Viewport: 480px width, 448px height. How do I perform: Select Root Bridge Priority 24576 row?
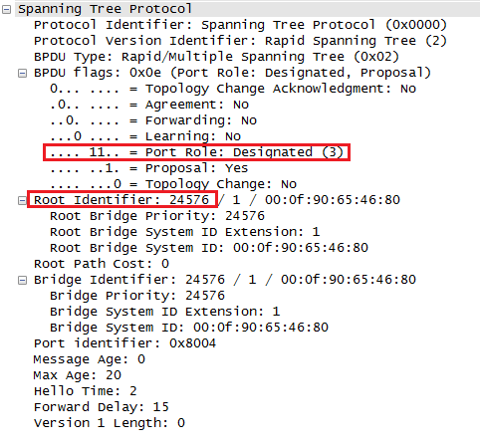click(157, 216)
